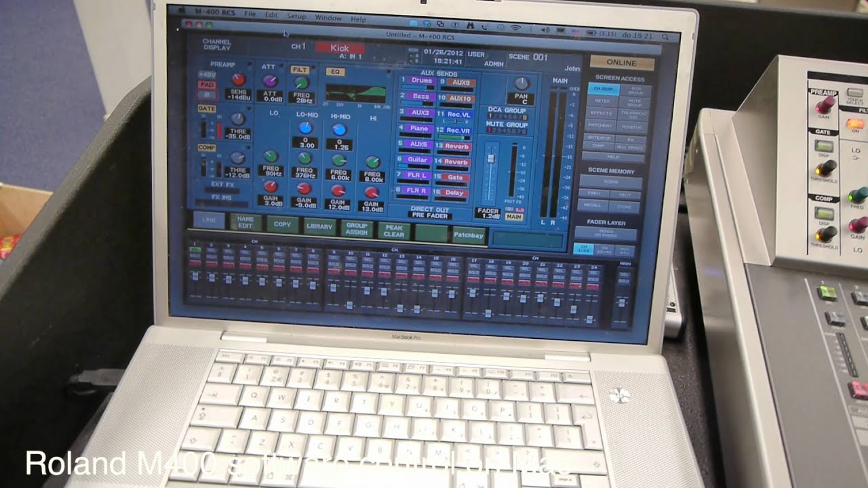Toggle +48V phantom power

point(206,74)
